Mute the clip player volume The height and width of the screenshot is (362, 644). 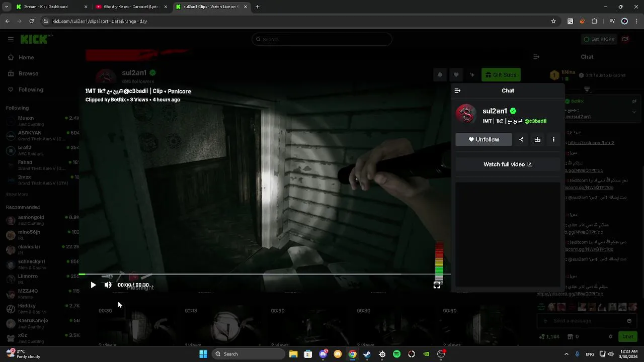(108, 285)
